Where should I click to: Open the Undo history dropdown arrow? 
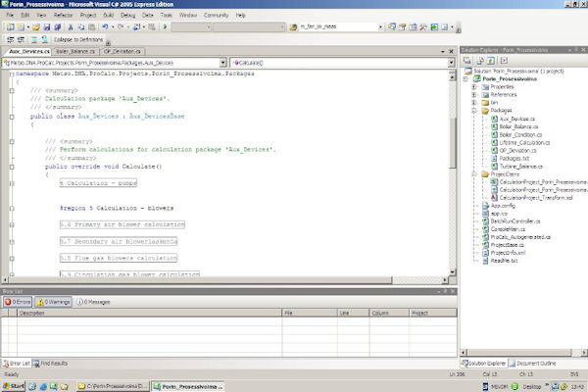pyautogui.click(x=113, y=27)
